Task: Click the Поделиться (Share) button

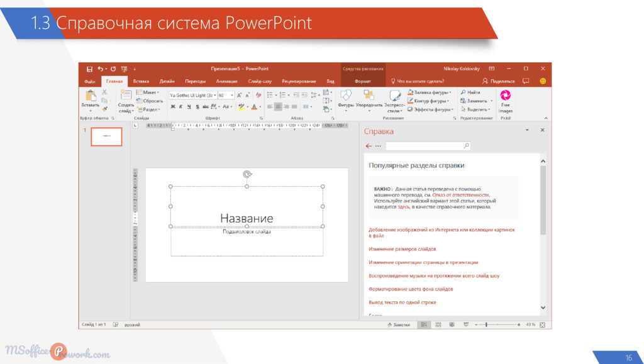Action: [x=499, y=81]
